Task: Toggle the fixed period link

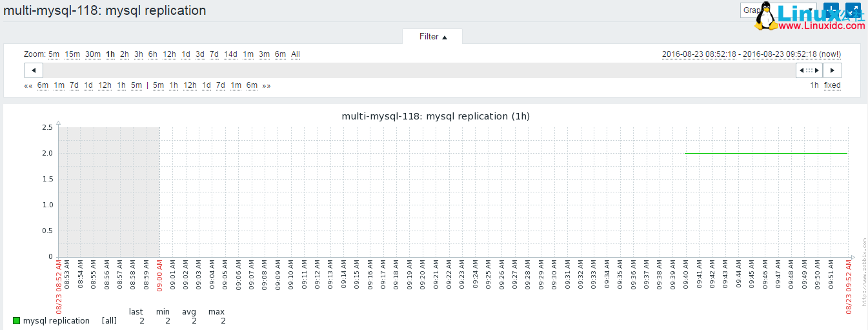Action: [x=833, y=85]
